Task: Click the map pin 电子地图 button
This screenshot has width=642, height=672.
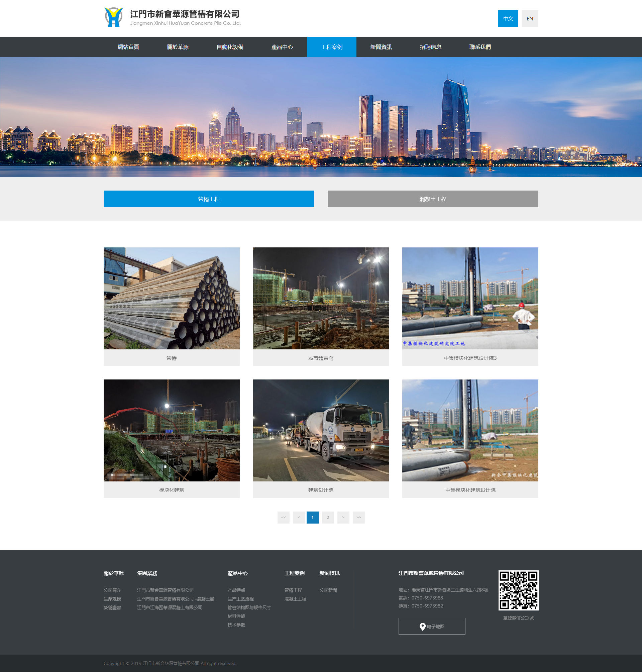Action: click(x=432, y=626)
